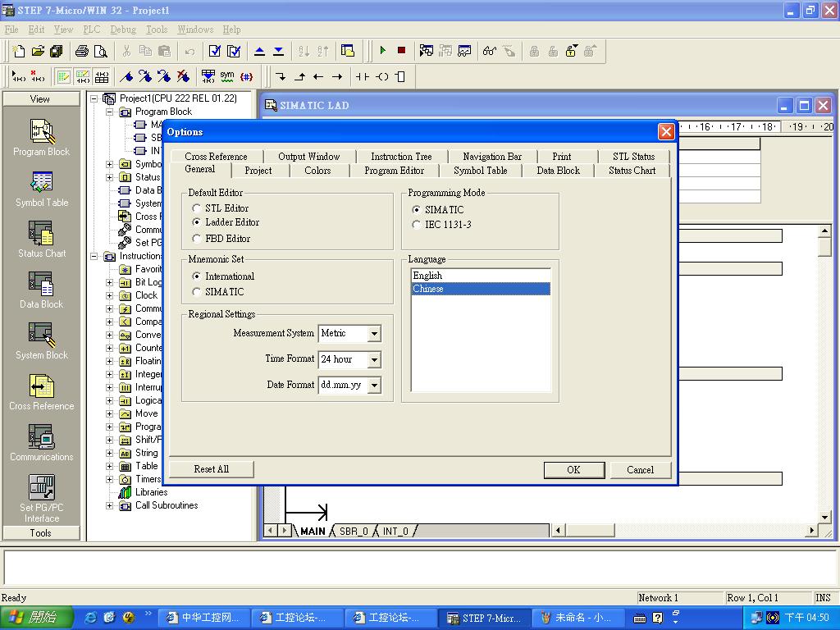Click the Options toolbar icon

348,51
